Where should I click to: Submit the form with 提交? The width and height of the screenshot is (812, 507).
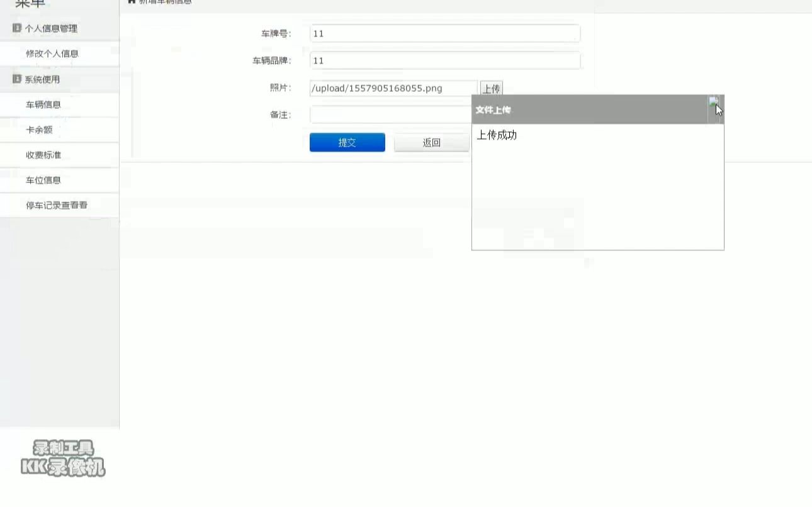point(347,143)
